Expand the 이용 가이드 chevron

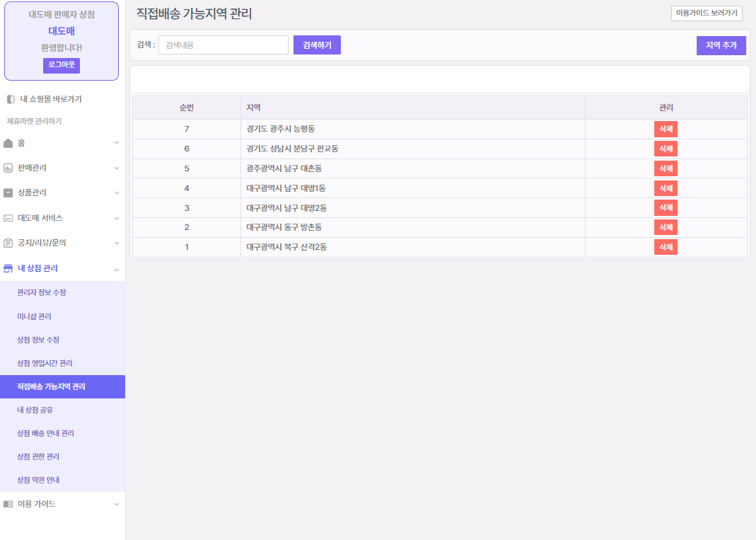(x=117, y=504)
